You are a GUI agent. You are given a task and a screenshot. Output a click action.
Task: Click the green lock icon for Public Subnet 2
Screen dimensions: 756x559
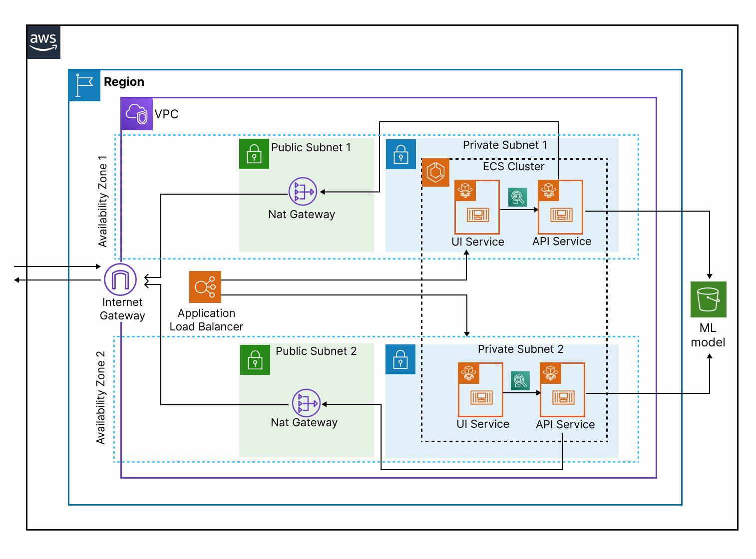255,360
